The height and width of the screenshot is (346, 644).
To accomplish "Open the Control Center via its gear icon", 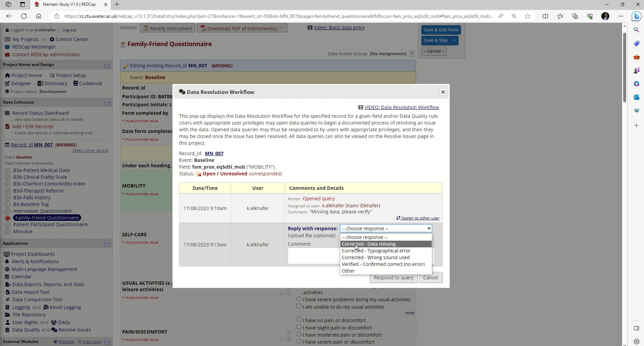I will click(x=52, y=39).
